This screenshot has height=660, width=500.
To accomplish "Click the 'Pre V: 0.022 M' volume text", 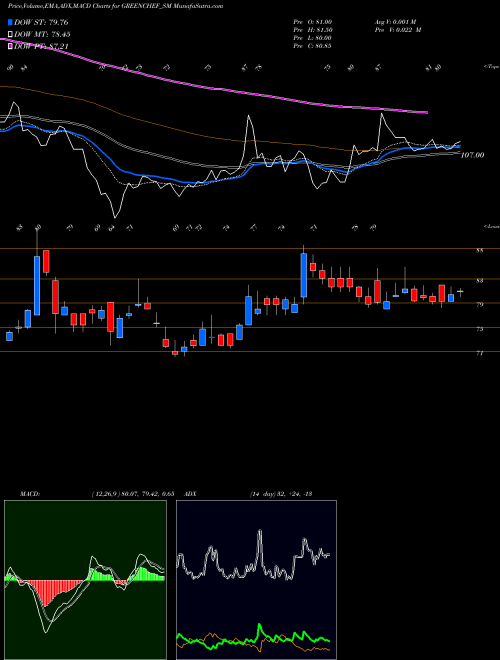I will point(398,30).
